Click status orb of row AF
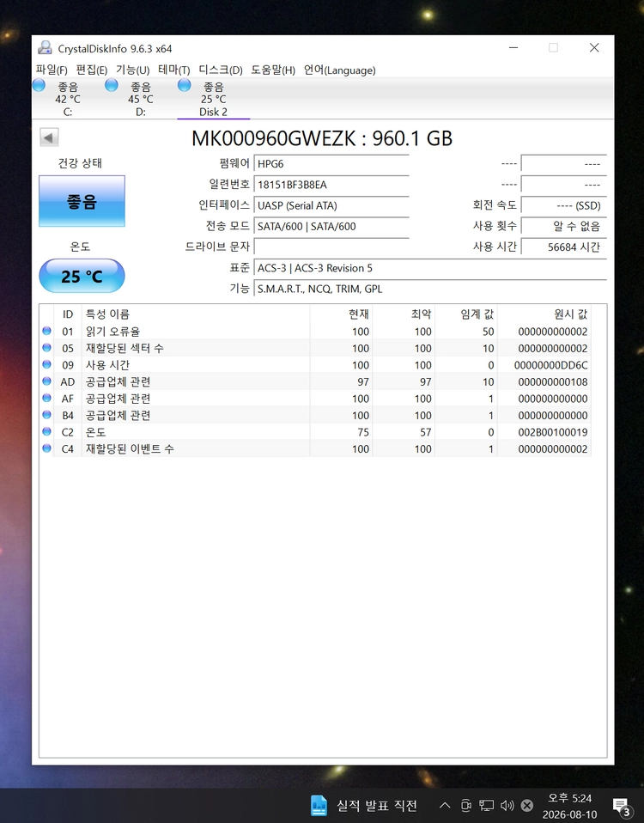The width and height of the screenshot is (644, 823). pyautogui.click(x=46, y=398)
